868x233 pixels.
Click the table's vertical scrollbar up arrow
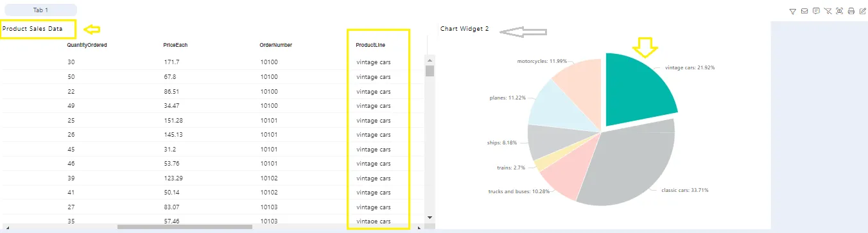pyautogui.click(x=430, y=60)
